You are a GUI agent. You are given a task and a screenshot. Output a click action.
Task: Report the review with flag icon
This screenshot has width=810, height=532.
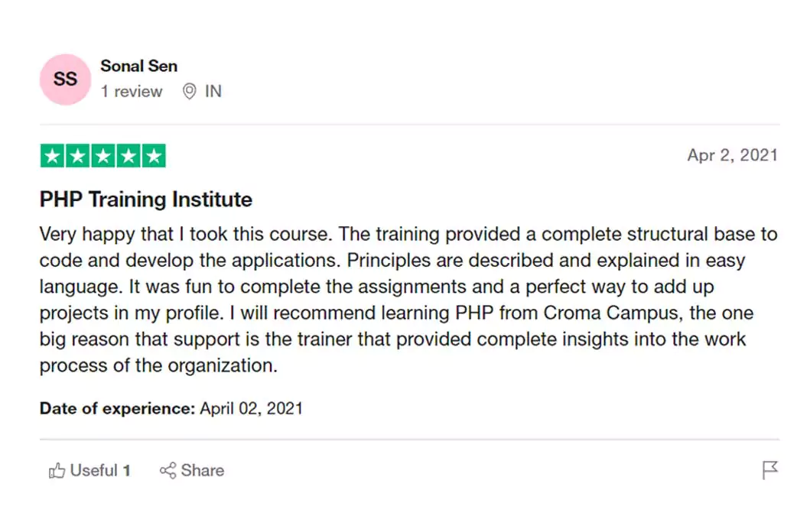pos(770,470)
